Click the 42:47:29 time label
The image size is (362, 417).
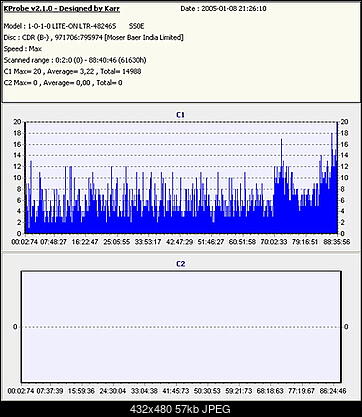coord(179,242)
